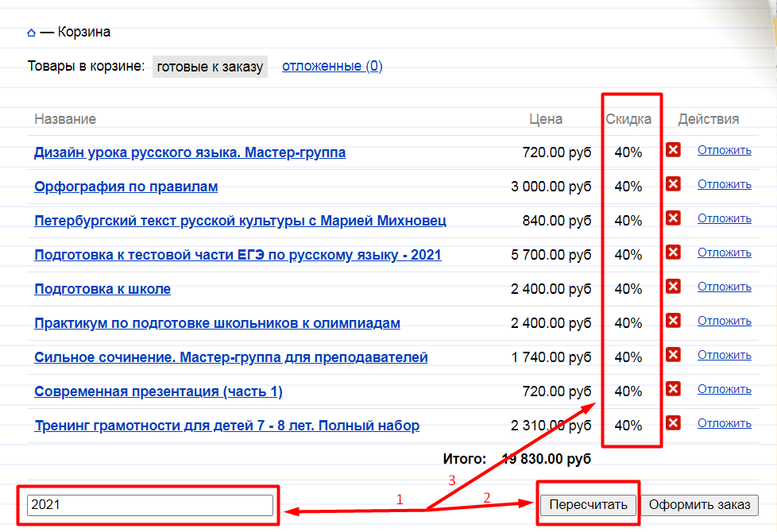Remove 'Подготовка к школе' with red X icon
The height and width of the screenshot is (532, 777).
673,287
